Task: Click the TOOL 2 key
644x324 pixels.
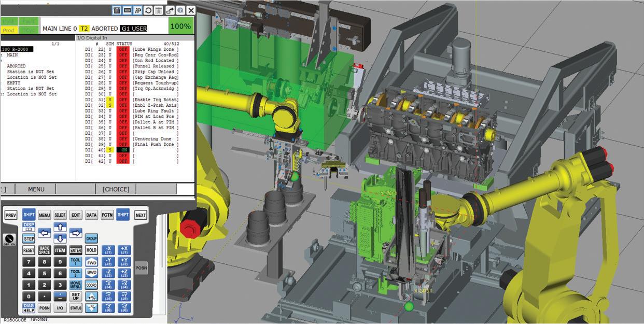Action: click(76, 273)
